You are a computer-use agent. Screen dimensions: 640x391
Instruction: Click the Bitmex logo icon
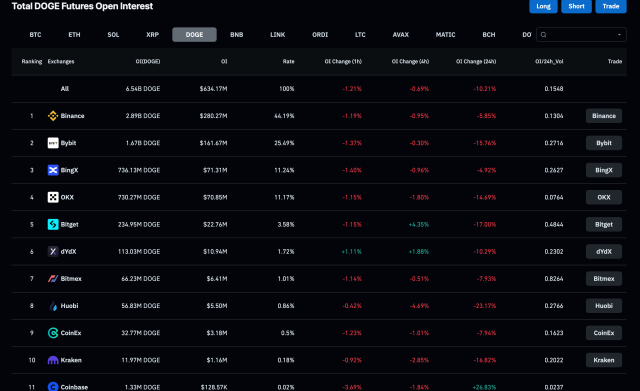pos(53,279)
